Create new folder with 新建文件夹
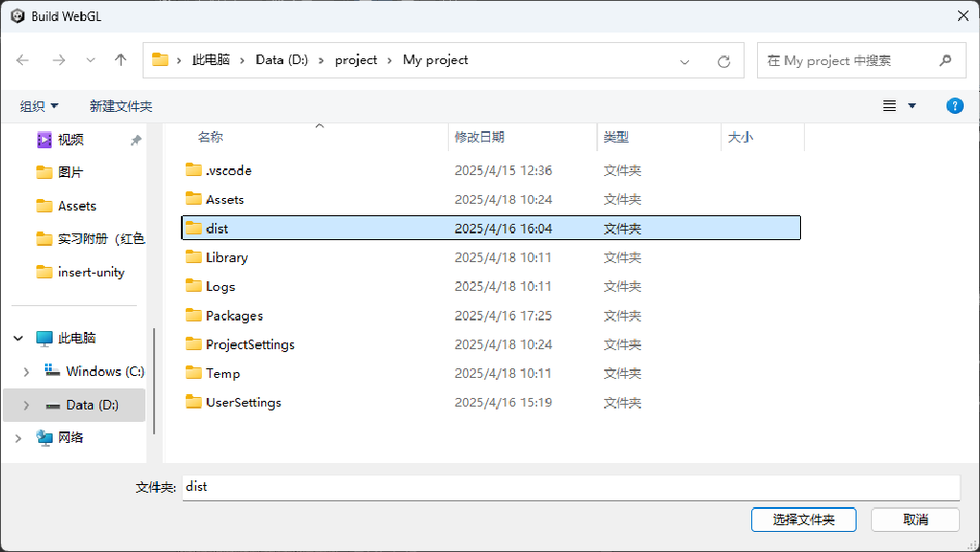The width and height of the screenshot is (980, 552). [x=121, y=106]
